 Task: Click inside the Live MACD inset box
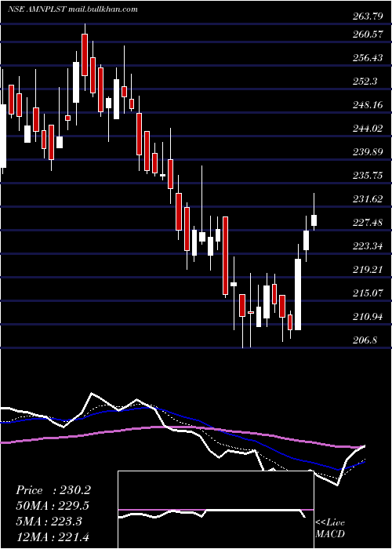point(216,510)
